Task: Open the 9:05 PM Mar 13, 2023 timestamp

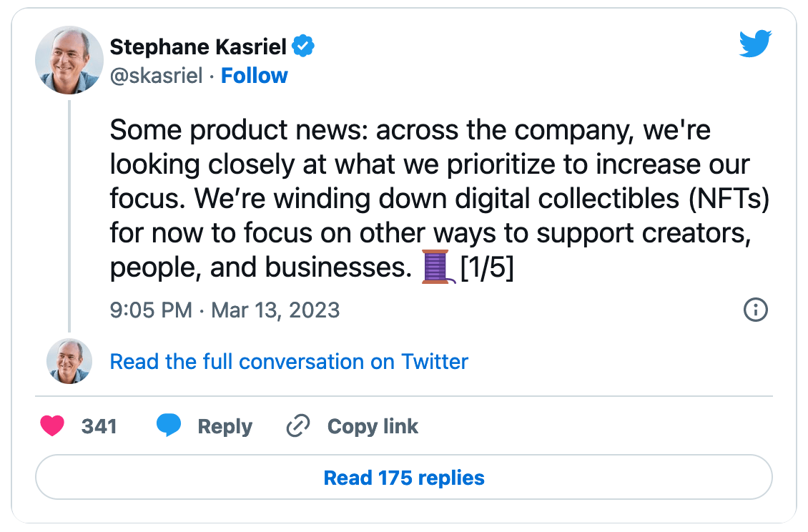Action: click(225, 310)
